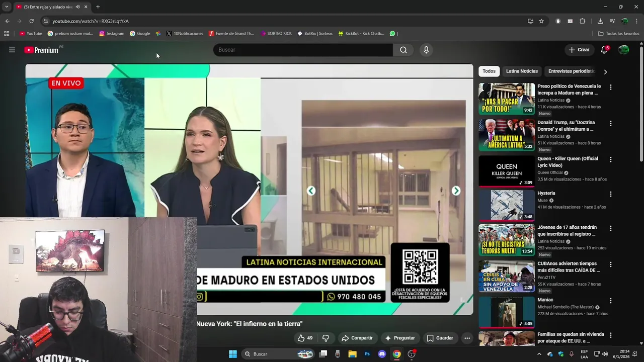This screenshot has width=644, height=362.
Task: Open options for CUBAnos advierten video
Action: [x=611, y=264]
